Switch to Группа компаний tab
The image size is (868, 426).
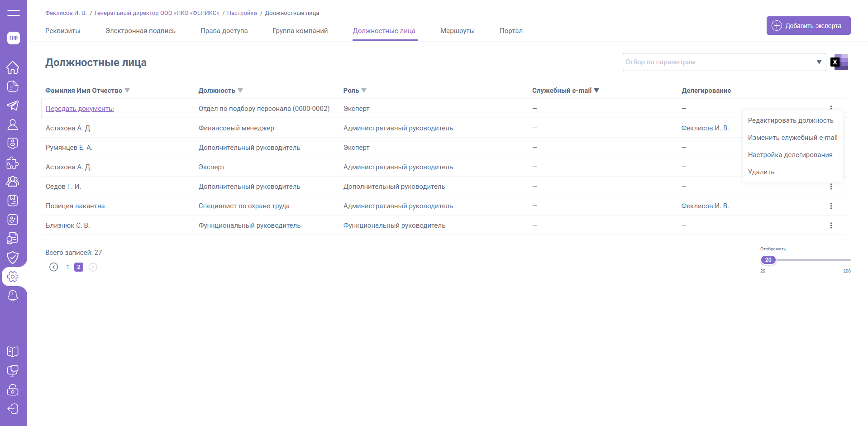300,31
